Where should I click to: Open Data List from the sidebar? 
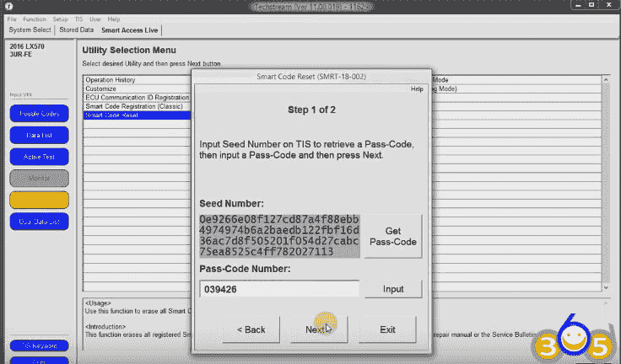tap(39, 135)
